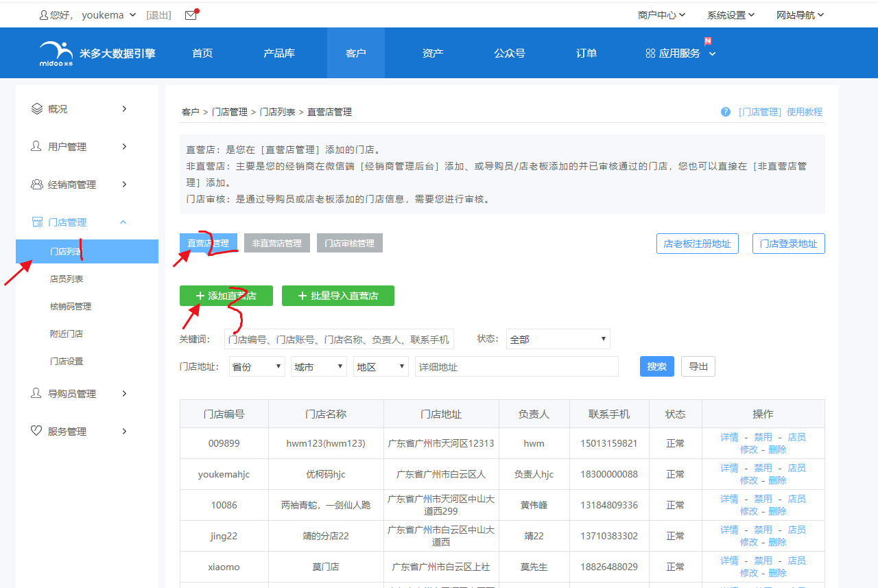
Task: Open the 网站导航 dropdown menu
Action: [x=800, y=15]
